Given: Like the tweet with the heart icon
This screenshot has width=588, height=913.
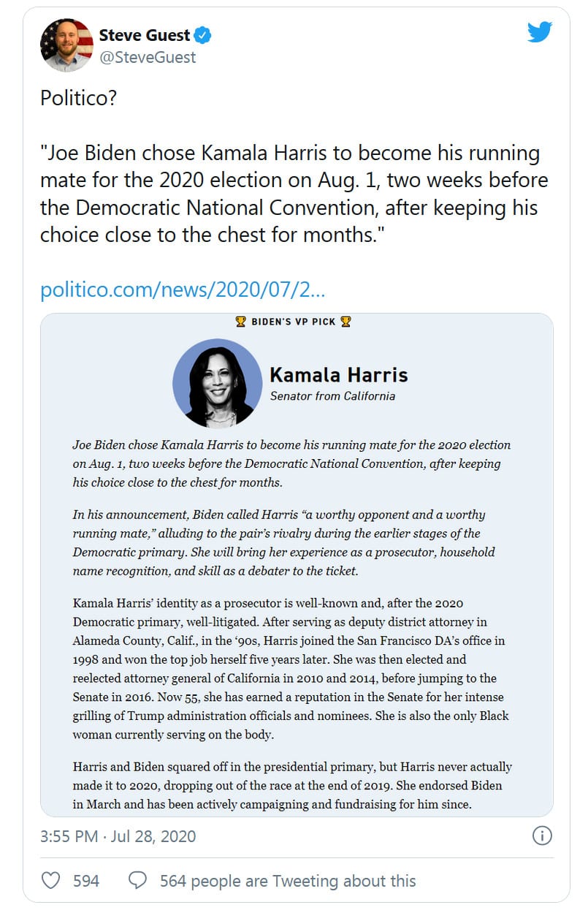Looking at the screenshot, I should [x=50, y=881].
